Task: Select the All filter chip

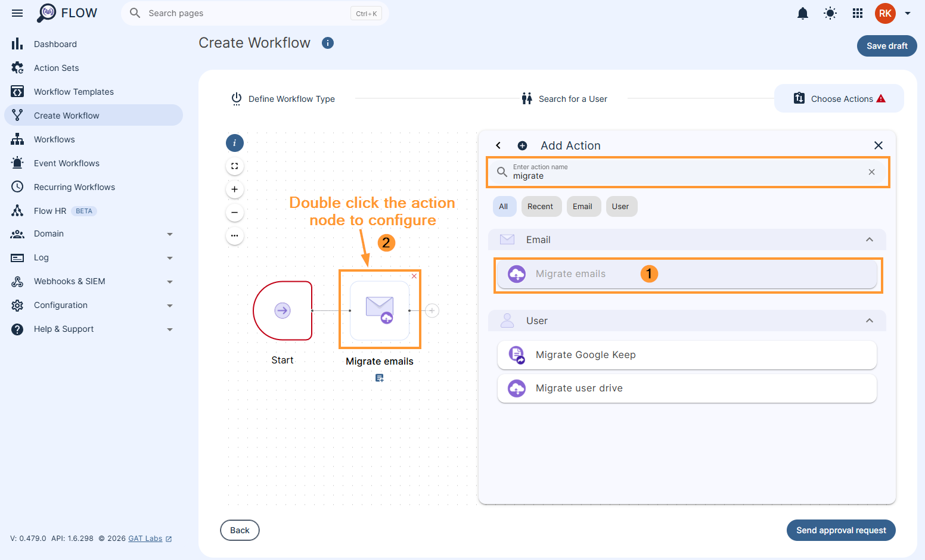Action: (504, 206)
